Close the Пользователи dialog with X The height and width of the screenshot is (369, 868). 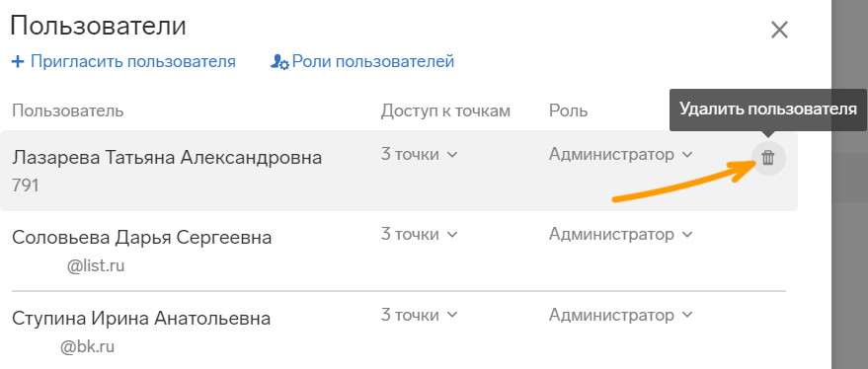click(779, 30)
